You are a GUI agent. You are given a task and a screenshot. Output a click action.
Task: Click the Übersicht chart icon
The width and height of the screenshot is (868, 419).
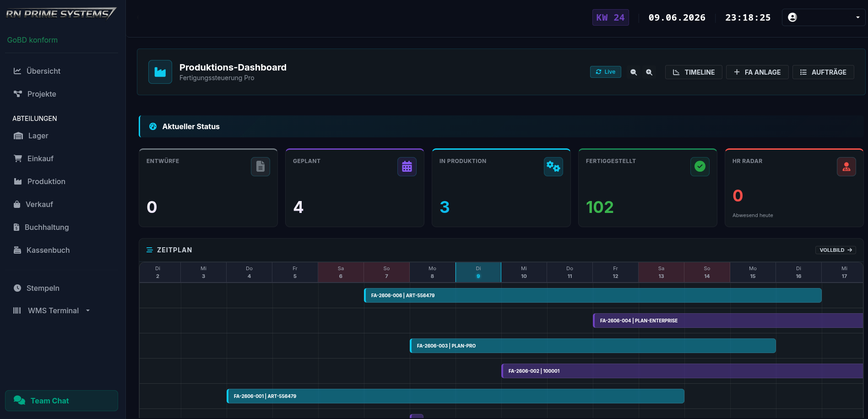point(17,71)
